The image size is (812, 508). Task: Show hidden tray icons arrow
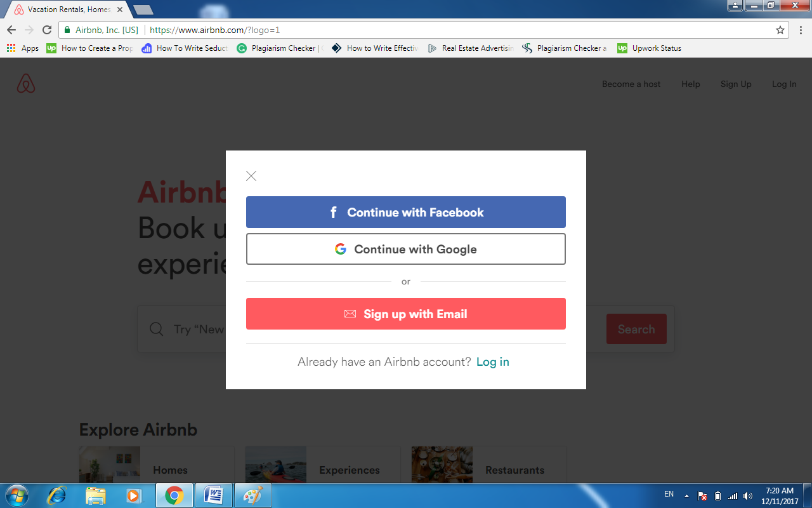686,495
